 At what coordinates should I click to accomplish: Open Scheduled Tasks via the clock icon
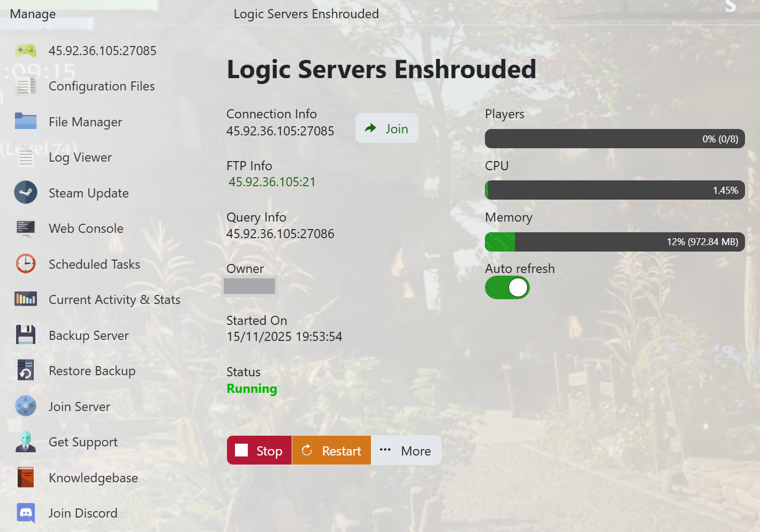tap(25, 264)
